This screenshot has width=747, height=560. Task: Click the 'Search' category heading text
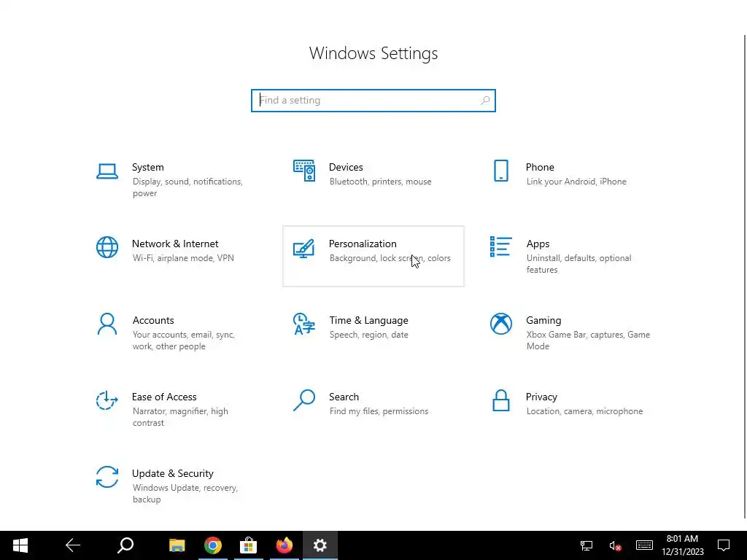pos(344,397)
